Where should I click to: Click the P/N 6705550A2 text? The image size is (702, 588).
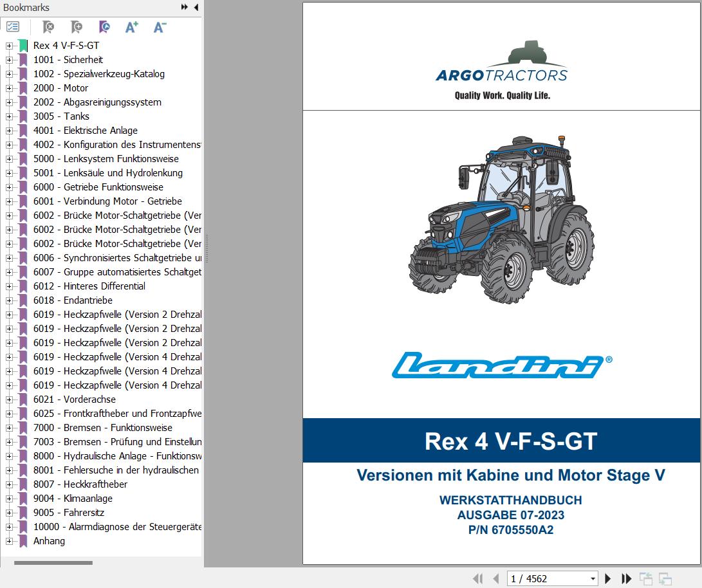(511, 530)
